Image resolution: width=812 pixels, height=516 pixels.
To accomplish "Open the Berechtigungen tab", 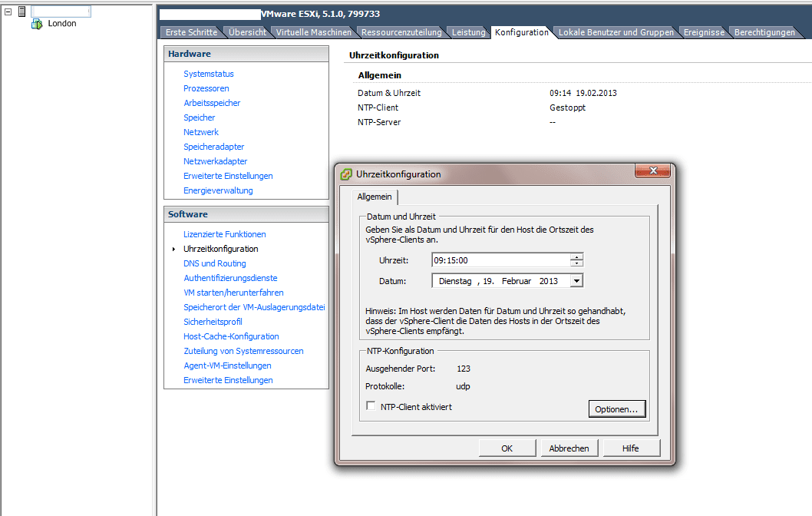I will pyautogui.click(x=764, y=32).
